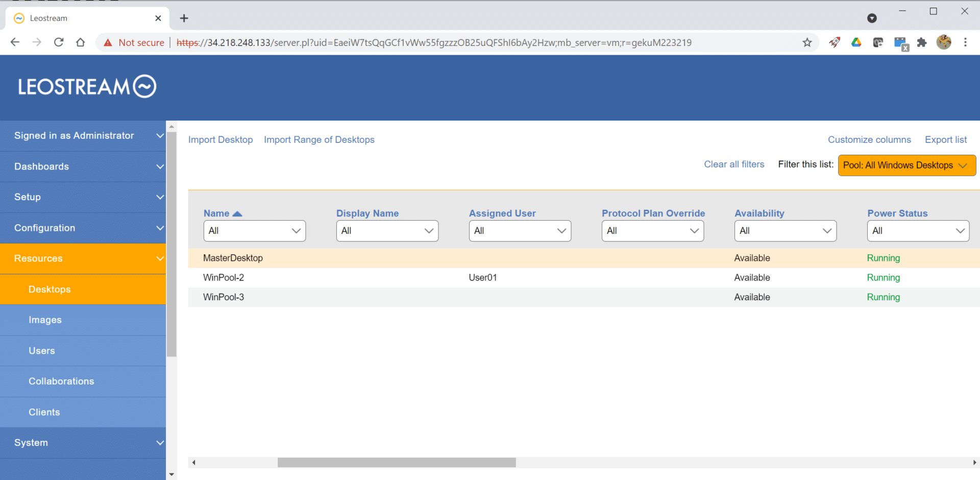Click the sidebar scroll up arrow
Screen dimensions: 980x480
[x=171, y=126]
